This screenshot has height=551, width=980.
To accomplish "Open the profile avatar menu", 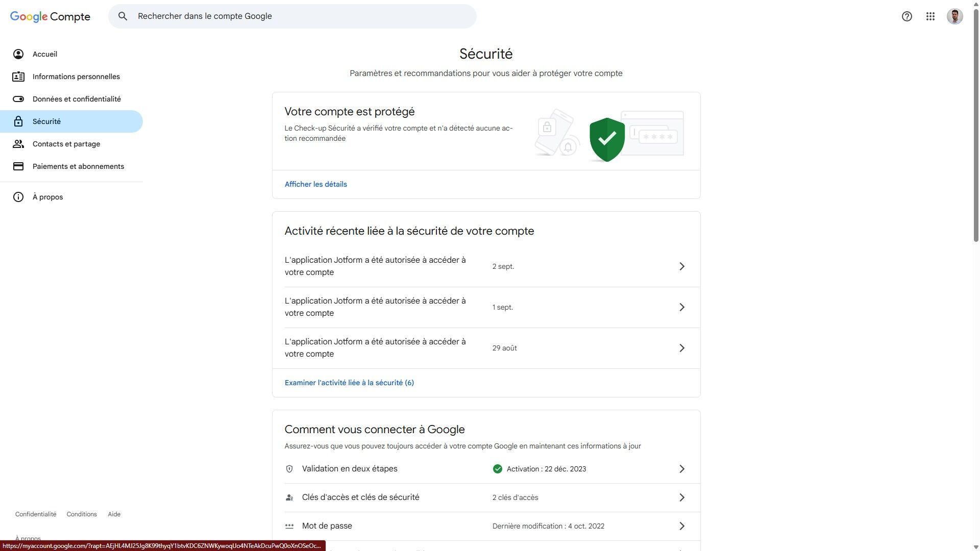I will pos(954,16).
